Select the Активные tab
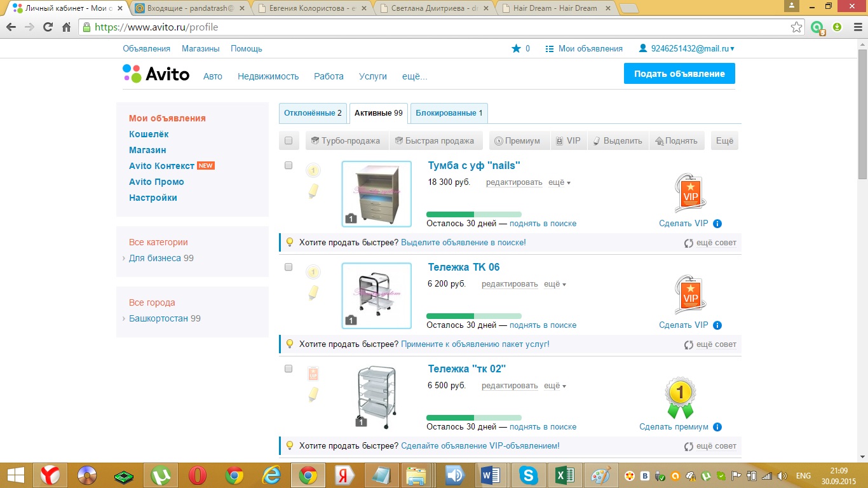This screenshot has height=488, width=868. (379, 113)
